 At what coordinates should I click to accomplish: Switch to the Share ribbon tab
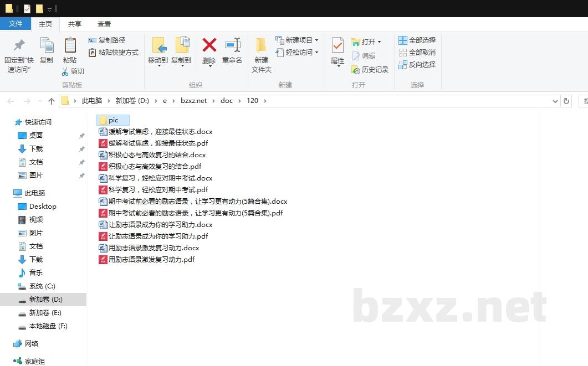[75, 24]
